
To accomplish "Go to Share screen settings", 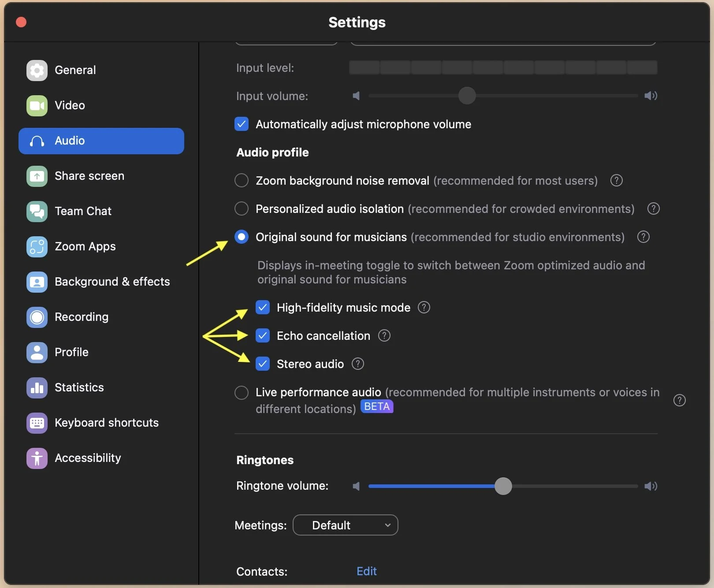I will [101, 176].
